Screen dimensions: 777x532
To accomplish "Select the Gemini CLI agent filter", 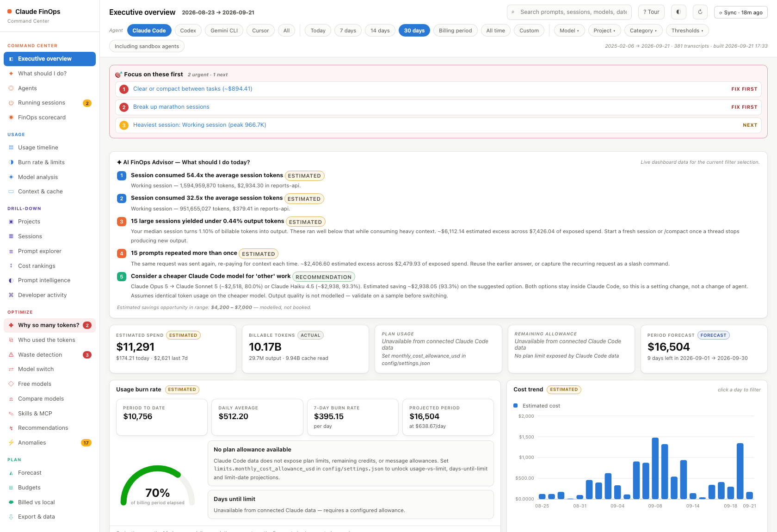I will tap(224, 31).
